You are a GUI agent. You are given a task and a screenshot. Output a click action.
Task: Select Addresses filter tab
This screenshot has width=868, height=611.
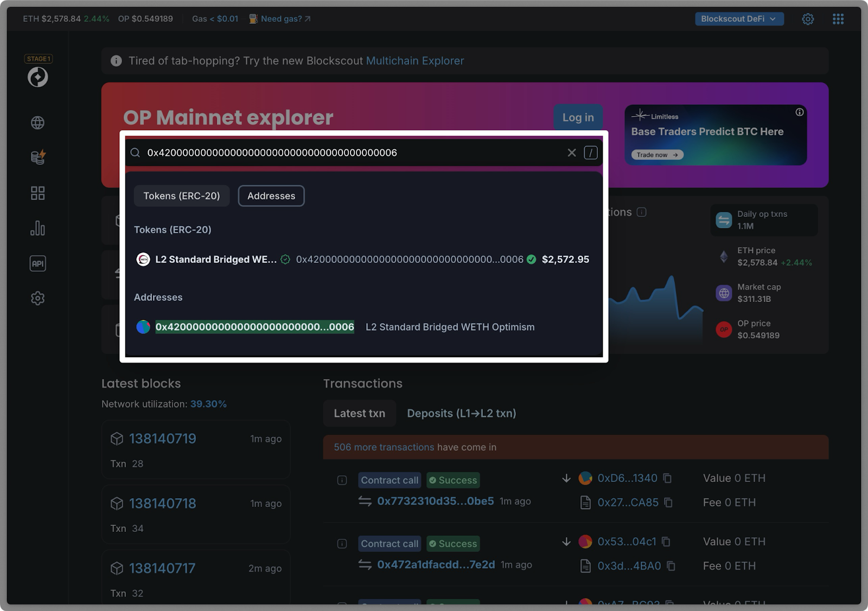(x=271, y=196)
